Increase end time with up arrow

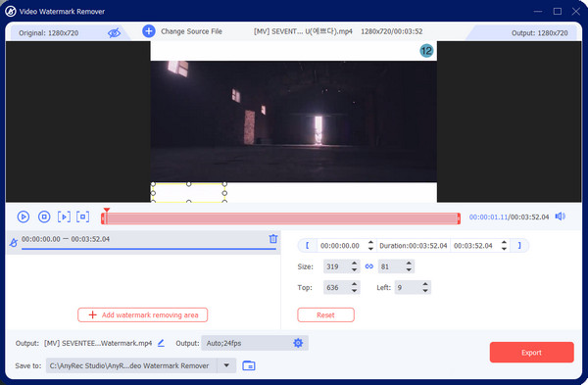point(504,243)
